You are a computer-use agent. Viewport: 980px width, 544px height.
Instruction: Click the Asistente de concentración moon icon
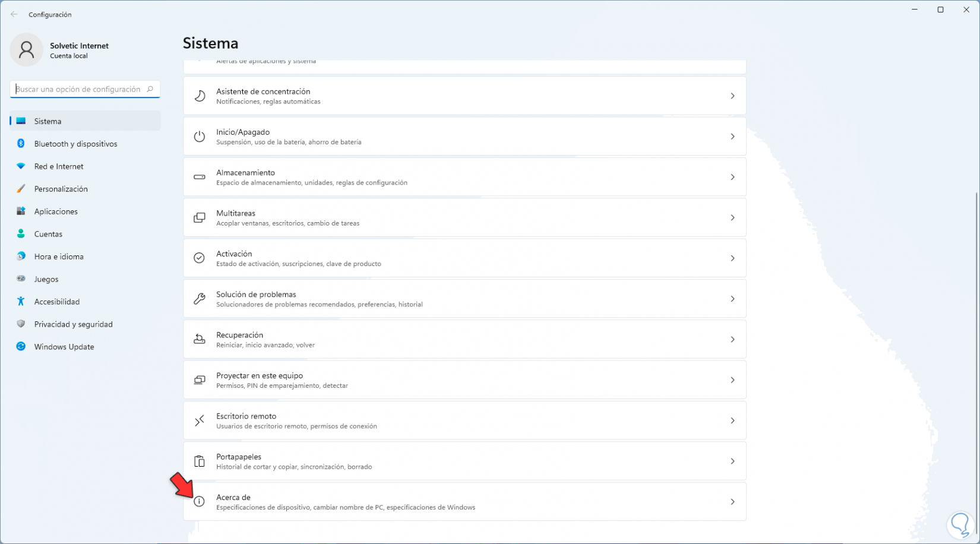pyautogui.click(x=200, y=96)
